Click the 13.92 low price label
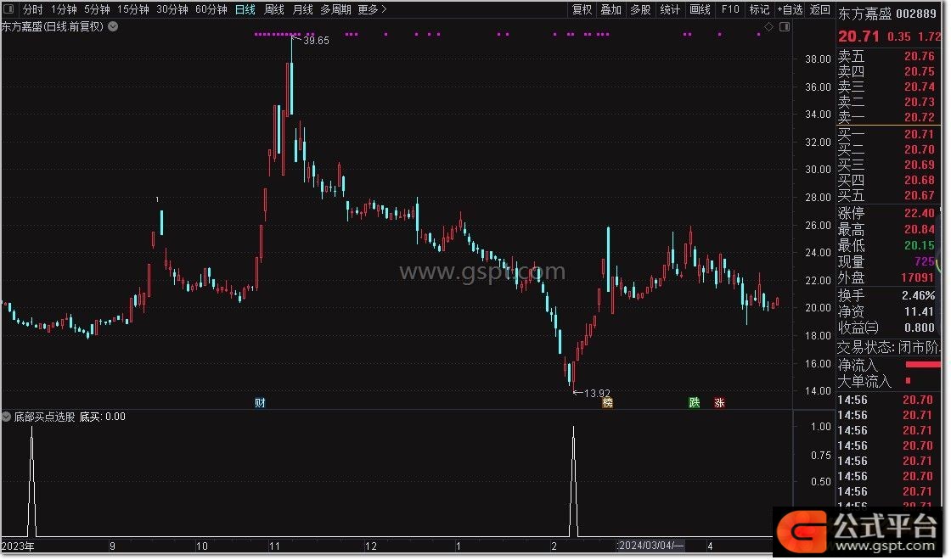The image size is (951, 560). (x=597, y=394)
